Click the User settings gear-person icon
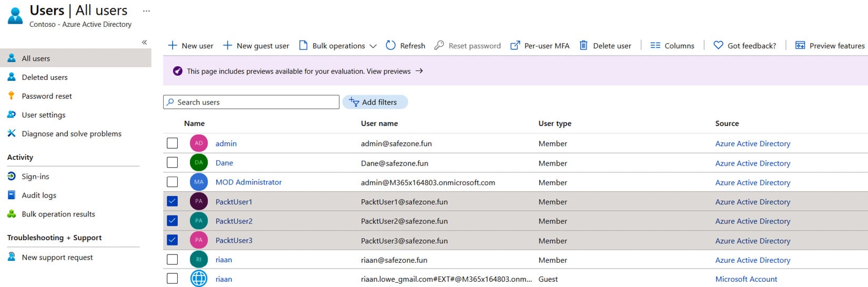The width and height of the screenshot is (868, 287). pyautogui.click(x=12, y=115)
